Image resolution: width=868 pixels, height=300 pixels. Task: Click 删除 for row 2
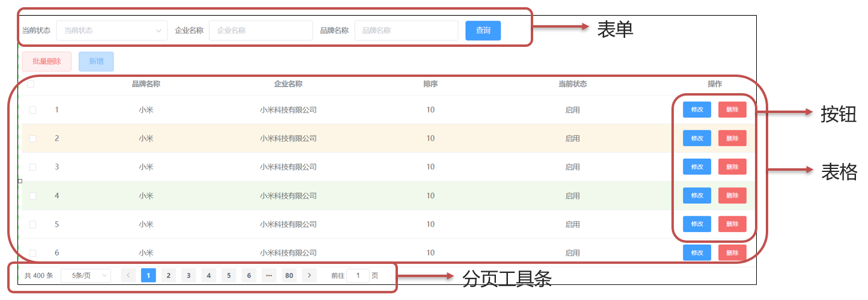732,138
